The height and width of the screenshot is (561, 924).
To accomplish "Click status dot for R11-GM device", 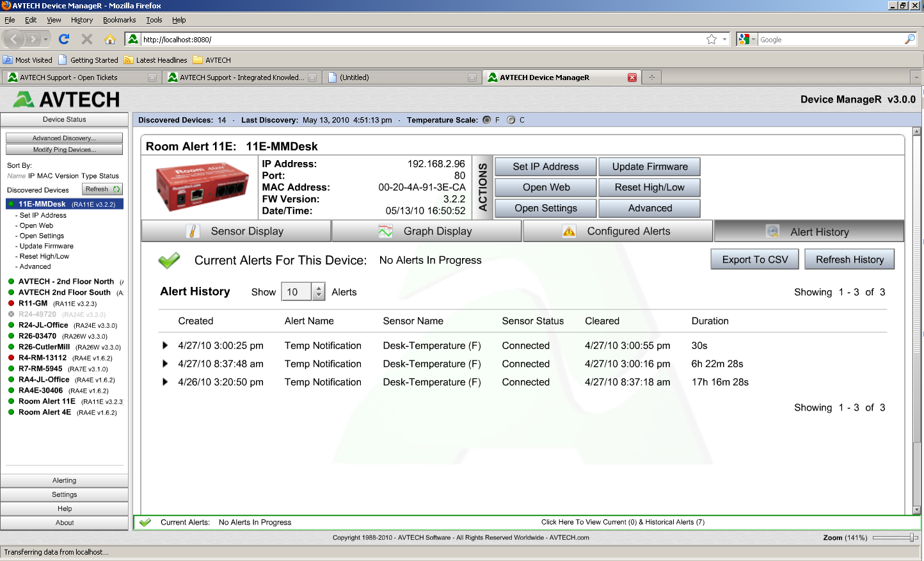I will click(x=11, y=304).
